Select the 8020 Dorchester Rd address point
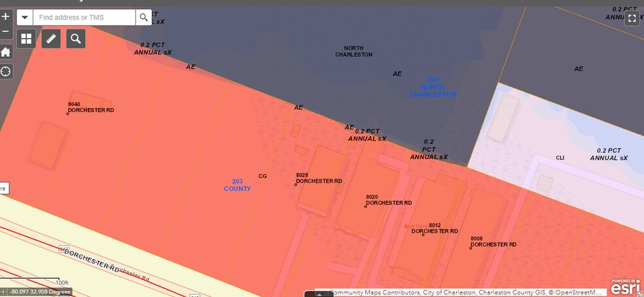Image resolution: width=644 pixels, height=297 pixels. (x=366, y=206)
